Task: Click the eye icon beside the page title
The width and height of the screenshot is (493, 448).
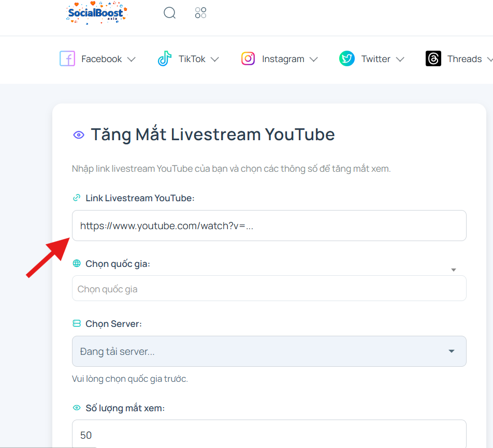Action: click(x=79, y=135)
